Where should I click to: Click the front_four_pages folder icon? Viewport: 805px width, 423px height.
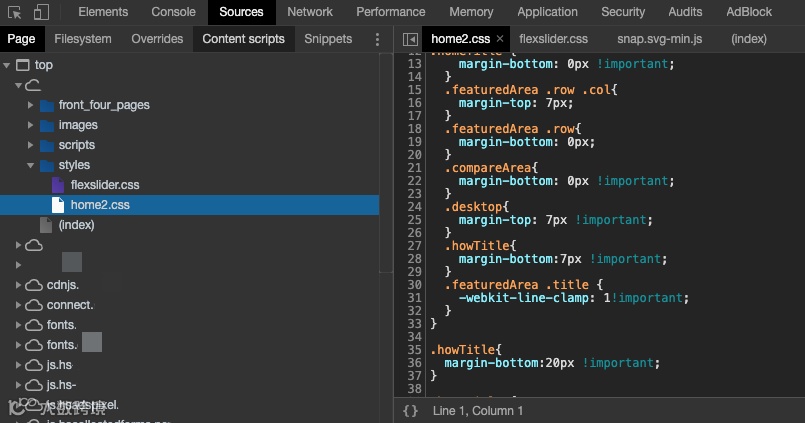pos(46,105)
